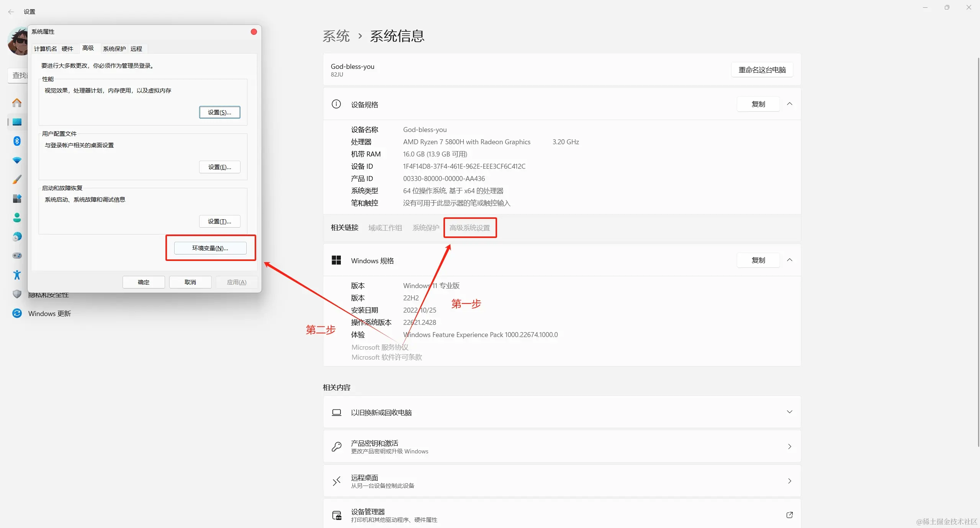This screenshot has height=528, width=980.
Task: Open the Personalization paintbrush icon
Action: click(x=17, y=179)
